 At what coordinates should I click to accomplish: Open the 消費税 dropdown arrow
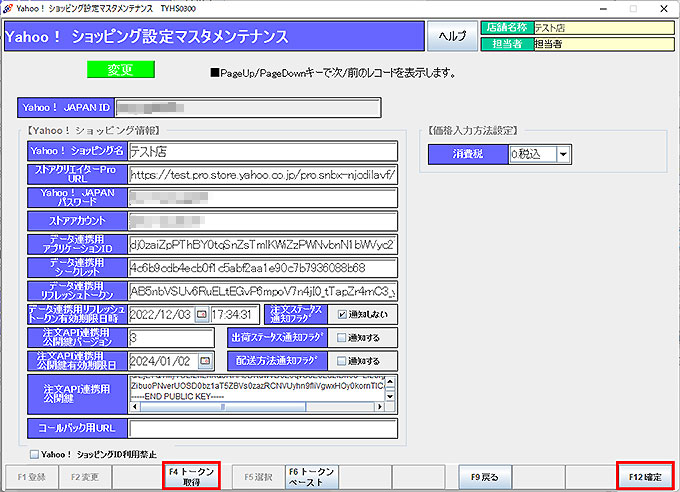pos(563,154)
